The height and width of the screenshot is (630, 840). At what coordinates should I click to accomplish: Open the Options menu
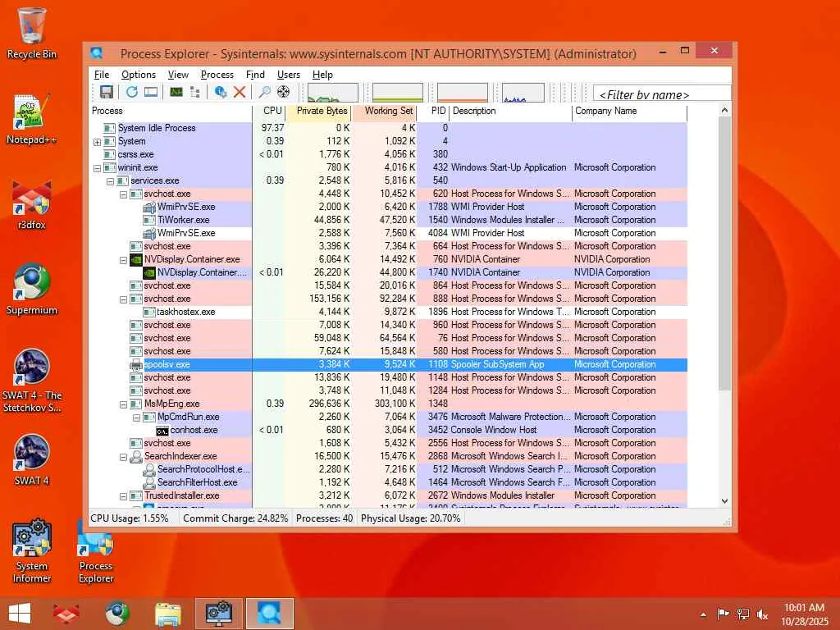[138, 75]
